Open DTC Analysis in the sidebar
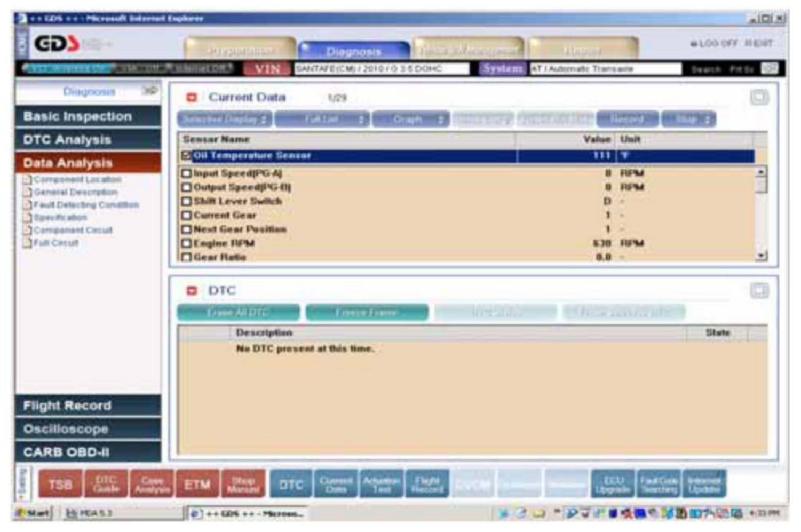The image size is (801, 532). coord(88,140)
